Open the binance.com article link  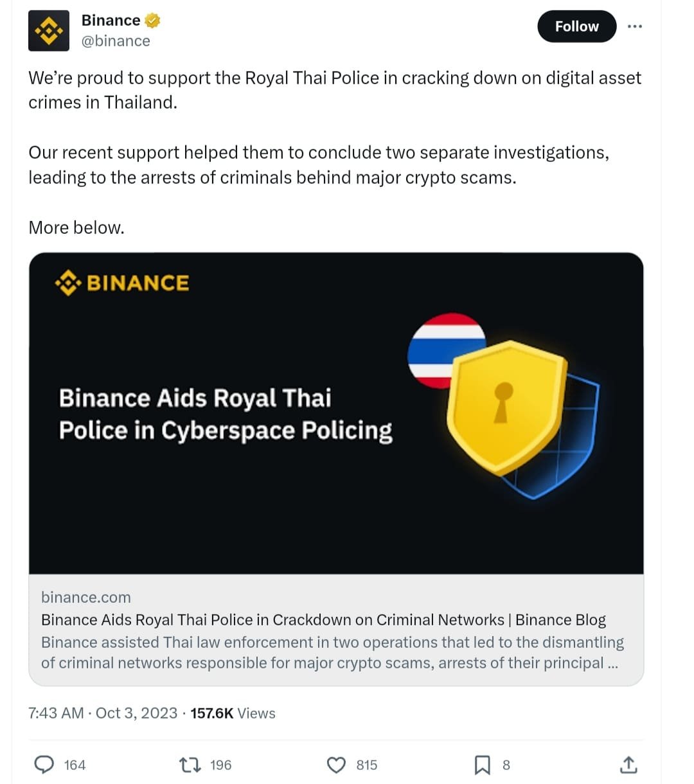pos(85,597)
